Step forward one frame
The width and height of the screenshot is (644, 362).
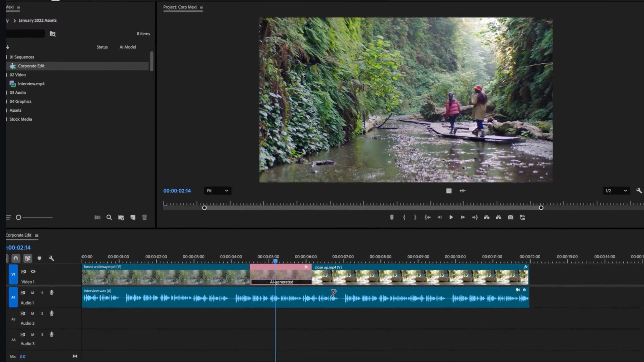pos(463,217)
